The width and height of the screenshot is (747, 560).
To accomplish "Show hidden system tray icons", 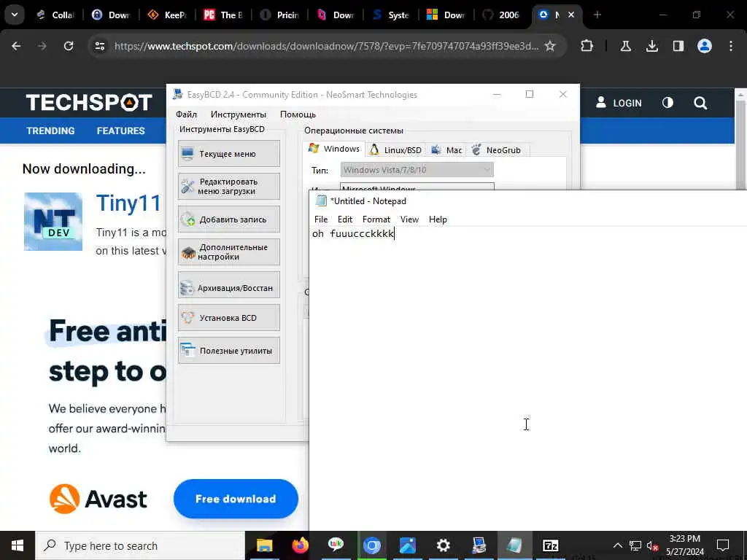I will (x=617, y=545).
